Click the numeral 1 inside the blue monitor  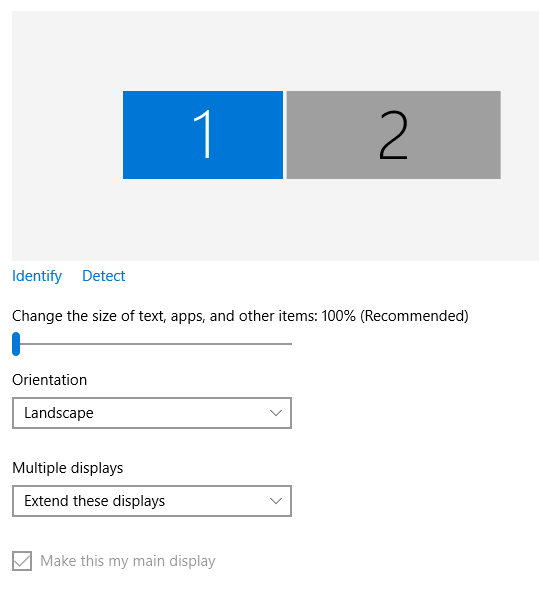(x=203, y=134)
